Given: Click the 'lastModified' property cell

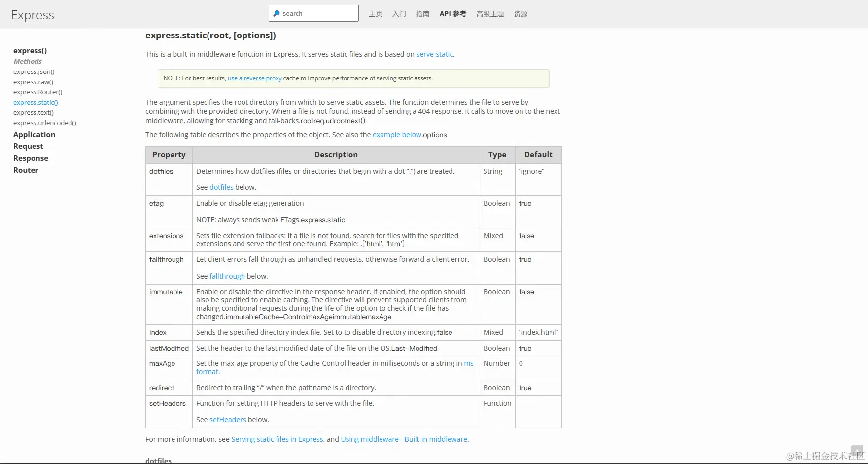Looking at the screenshot, I should tap(169, 348).
